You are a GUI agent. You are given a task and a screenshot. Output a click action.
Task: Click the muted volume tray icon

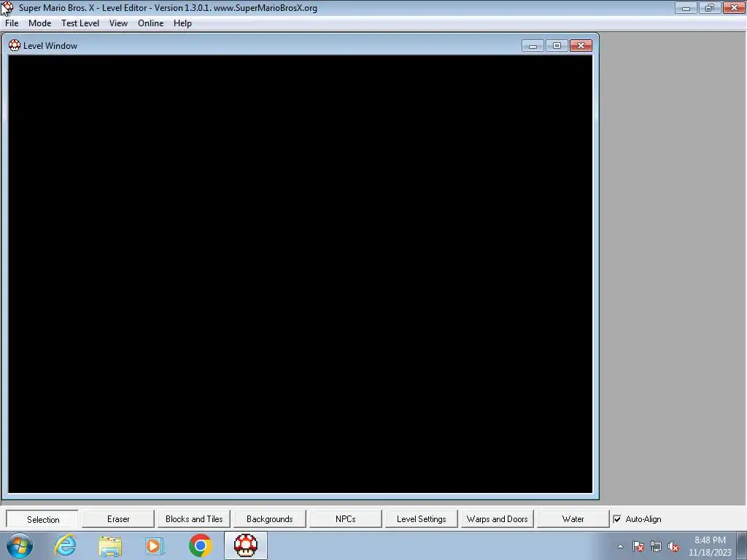point(673,546)
